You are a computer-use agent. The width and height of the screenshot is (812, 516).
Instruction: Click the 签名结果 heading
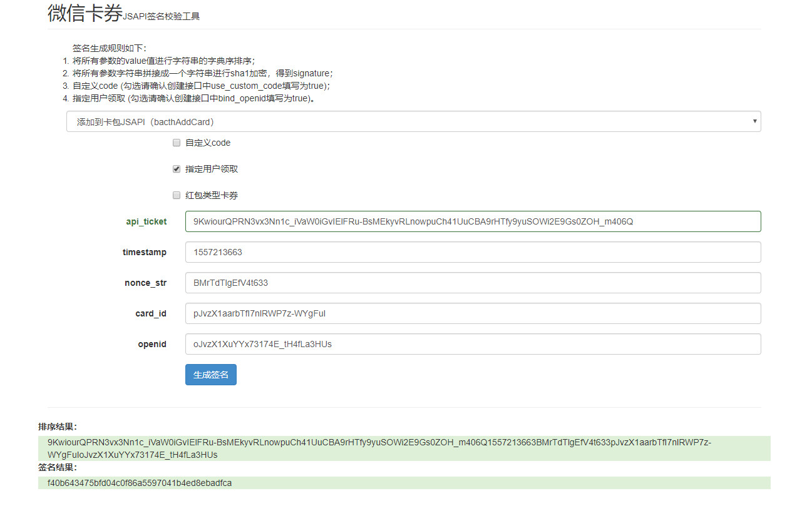pyautogui.click(x=58, y=467)
